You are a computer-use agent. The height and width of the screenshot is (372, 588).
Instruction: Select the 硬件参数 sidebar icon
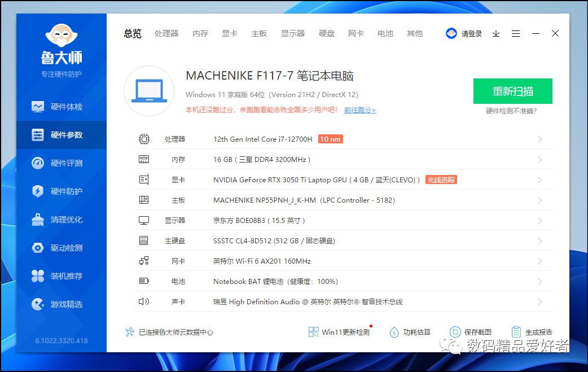coord(37,135)
